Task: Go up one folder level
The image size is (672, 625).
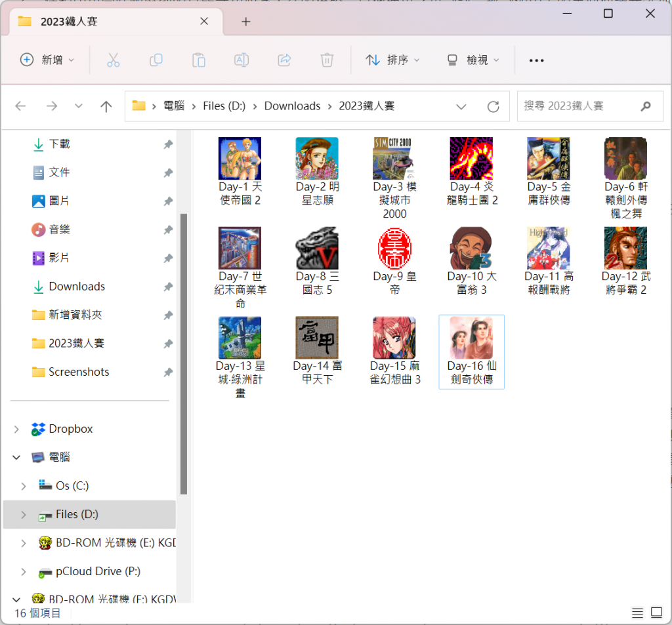Action: click(106, 106)
